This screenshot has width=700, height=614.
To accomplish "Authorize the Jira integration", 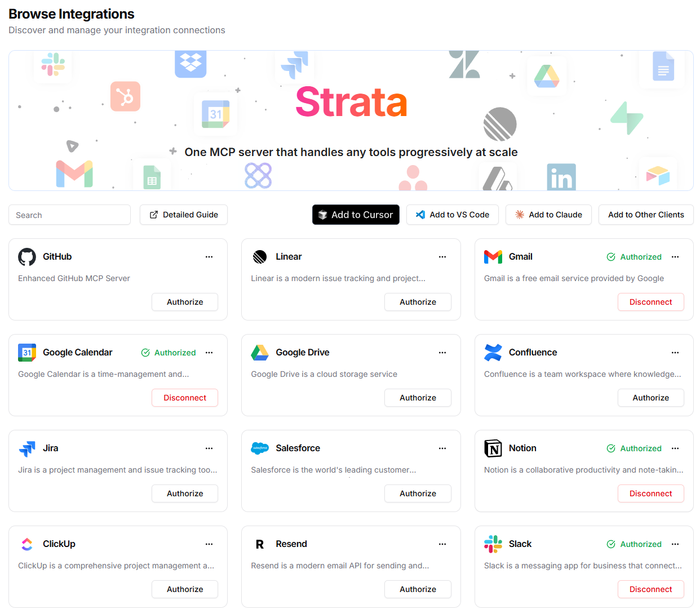I will [x=185, y=493].
